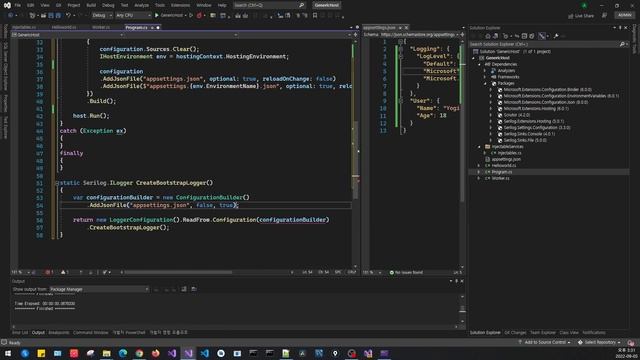Click the Select Repository button
640x360 pixels.
pyautogui.click(x=599, y=342)
